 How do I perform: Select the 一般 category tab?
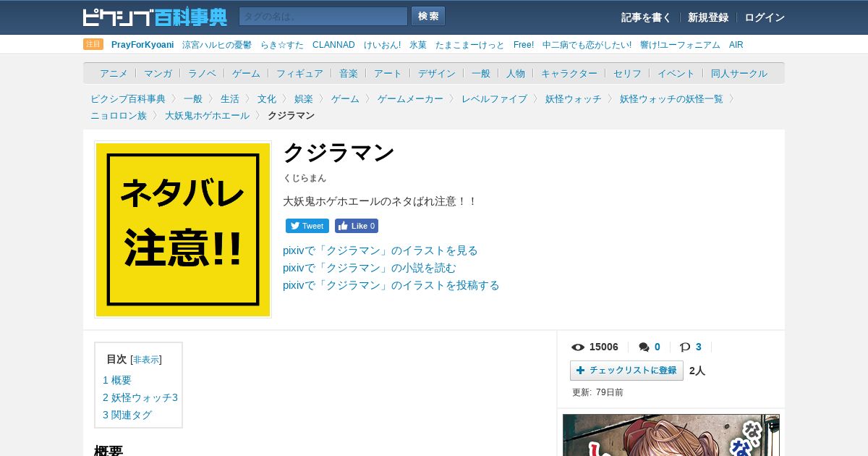tap(481, 73)
